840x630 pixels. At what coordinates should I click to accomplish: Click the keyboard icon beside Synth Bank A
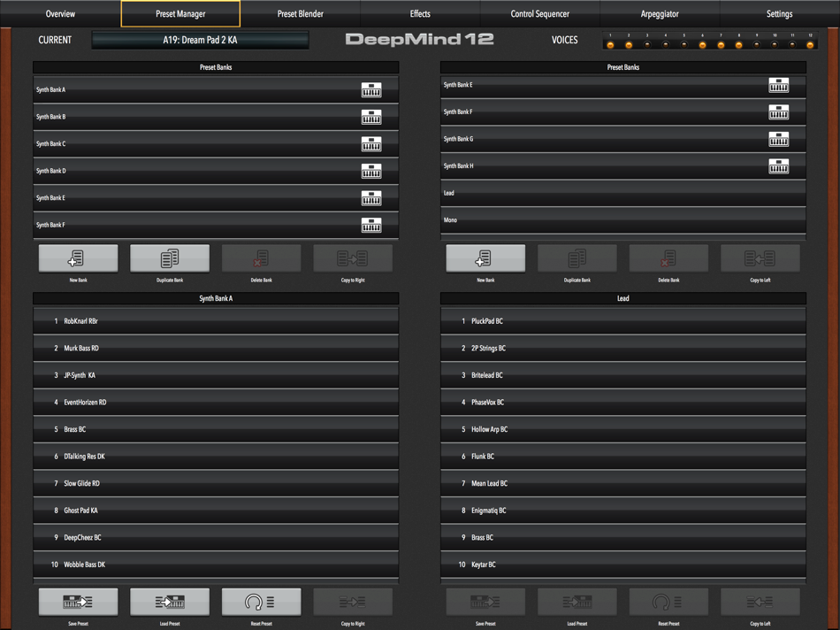(371, 89)
